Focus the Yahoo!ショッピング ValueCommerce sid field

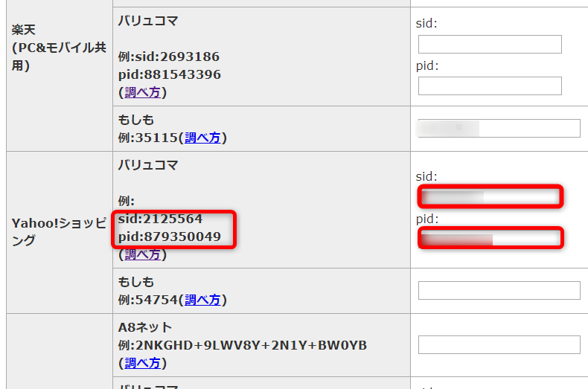[490, 197]
